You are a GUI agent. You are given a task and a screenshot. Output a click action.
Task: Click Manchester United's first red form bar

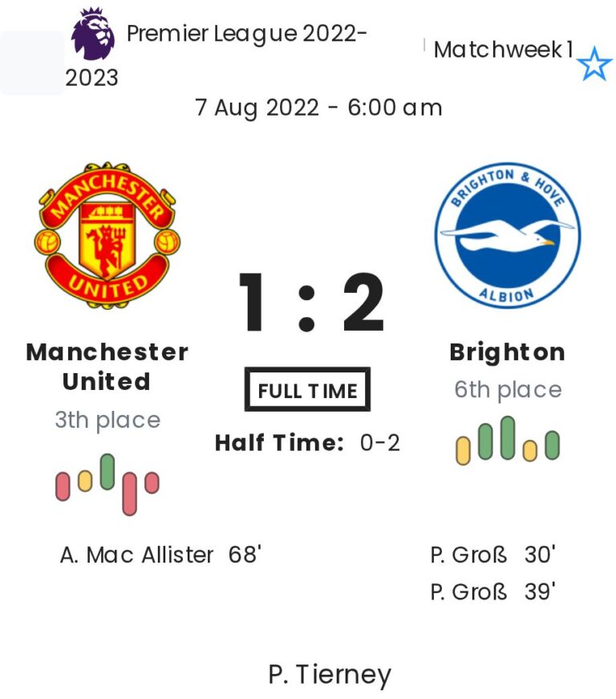point(63,486)
